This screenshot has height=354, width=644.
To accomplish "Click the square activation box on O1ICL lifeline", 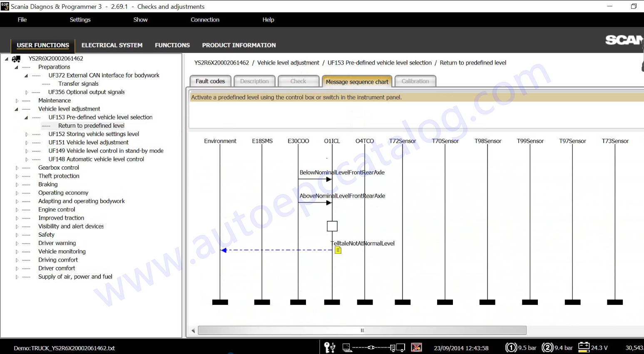I will click(x=332, y=226).
